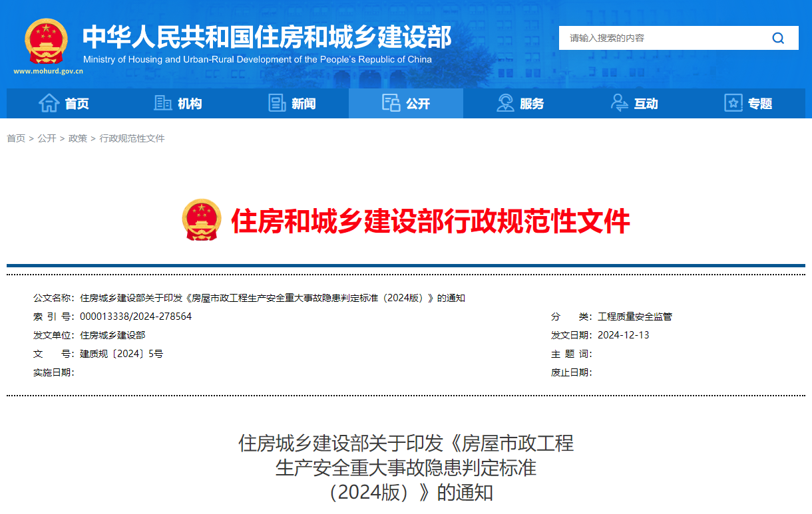The width and height of the screenshot is (812, 514).
Task: Click the 首页 breadcrumb link
Action: point(16,138)
